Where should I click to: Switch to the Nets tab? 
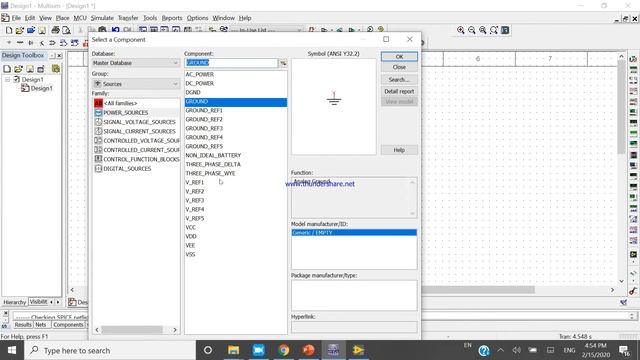[41, 325]
